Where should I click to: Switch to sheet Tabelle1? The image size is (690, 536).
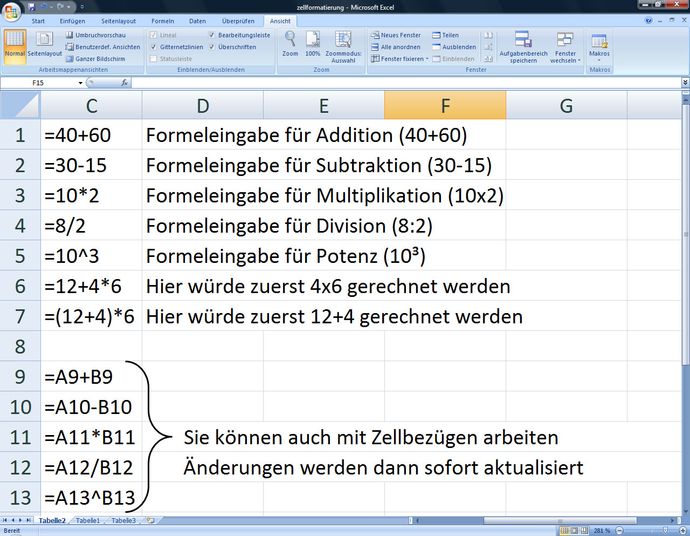tap(88, 520)
